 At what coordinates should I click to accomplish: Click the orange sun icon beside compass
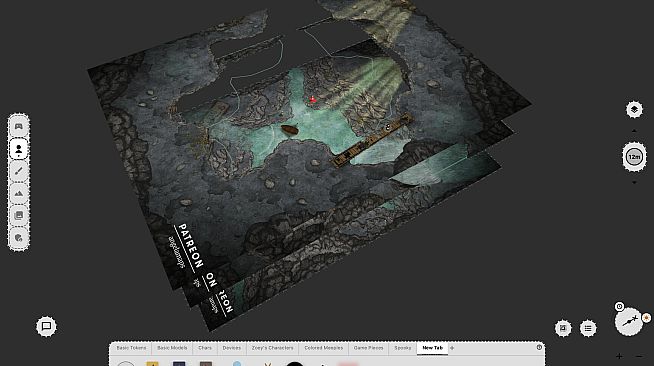pyautogui.click(x=646, y=318)
